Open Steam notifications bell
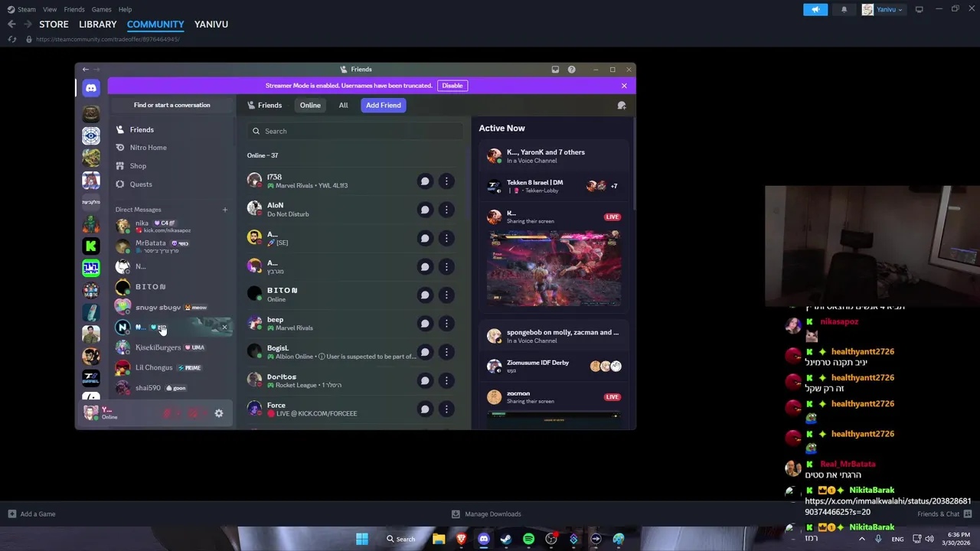Viewport: 980px width, 551px height. click(x=844, y=9)
